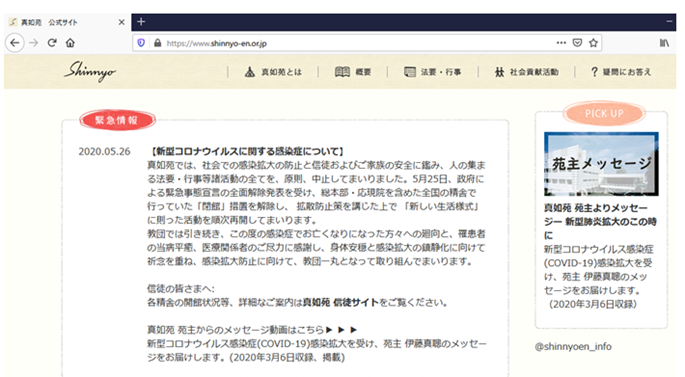Open the 真如苑 苑主よりメッセージ sidebar heading link
This screenshot has width=685, height=377.
[x=600, y=221]
